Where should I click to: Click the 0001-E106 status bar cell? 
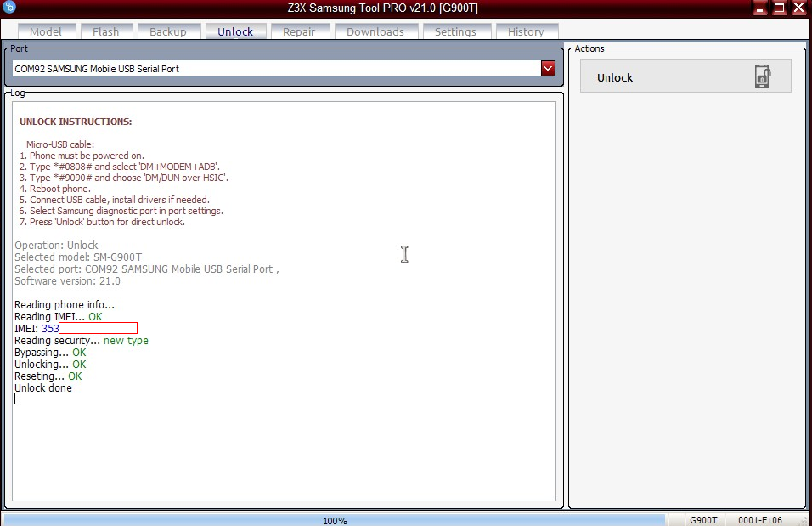click(760, 519)
